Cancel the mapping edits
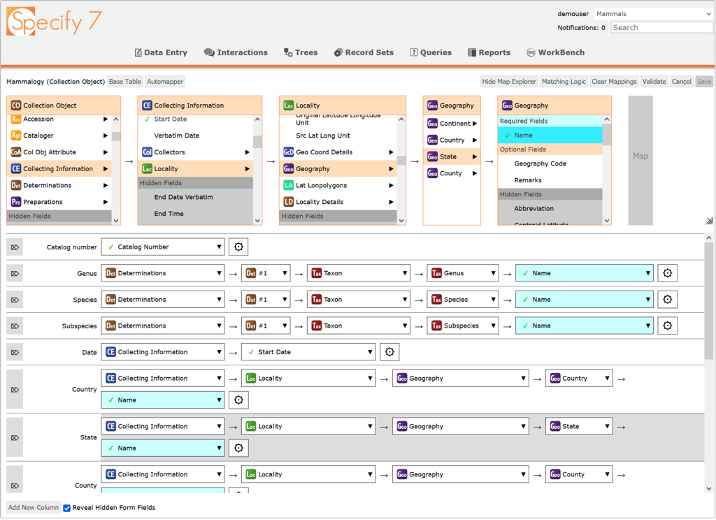 [x=681, y=82]
